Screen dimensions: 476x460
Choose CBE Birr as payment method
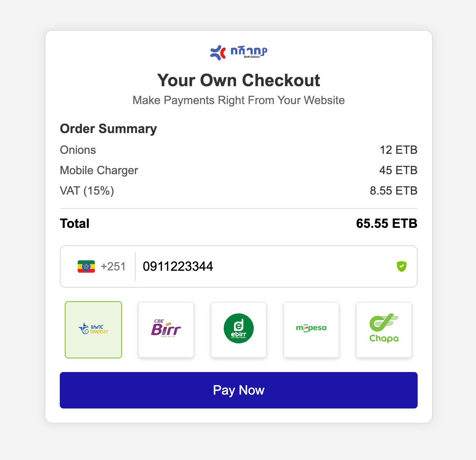(166, 329)
